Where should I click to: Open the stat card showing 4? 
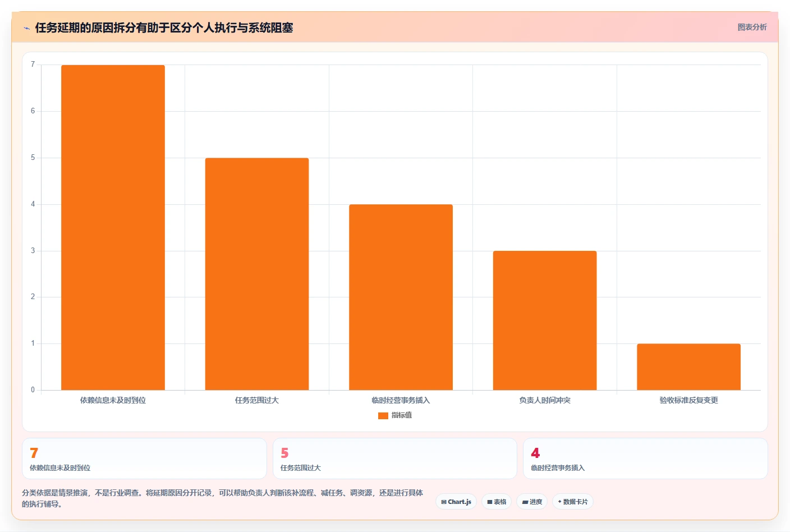pyautogui.click(x=645, y=458)
